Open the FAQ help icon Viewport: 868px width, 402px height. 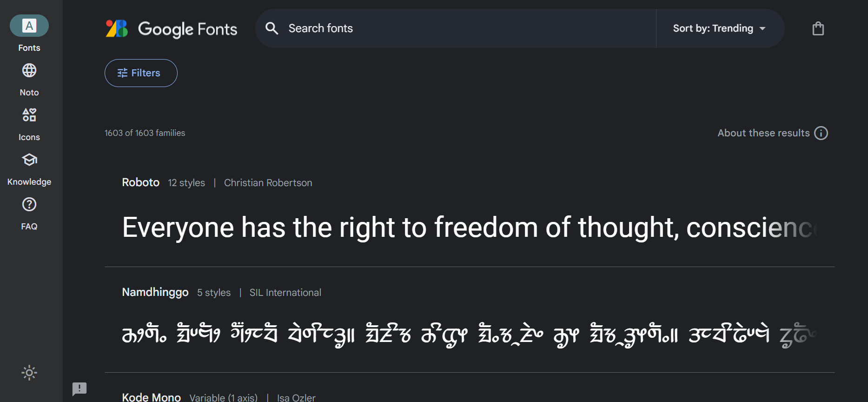[x=29, y=204]
